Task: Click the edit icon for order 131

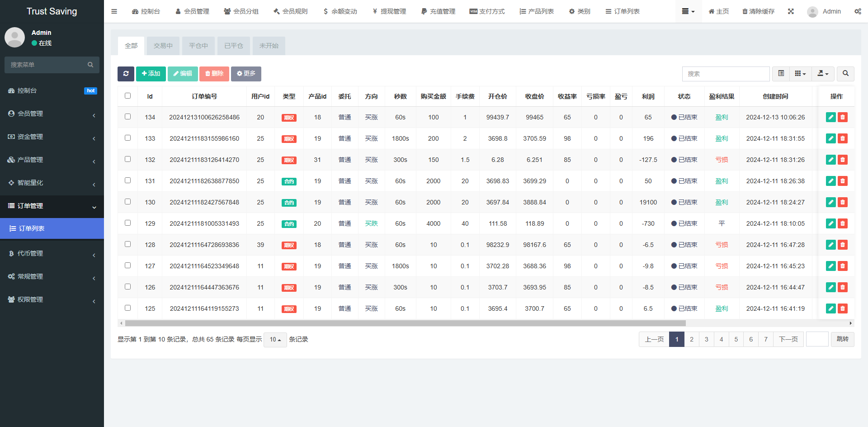Action: [831, 181]
